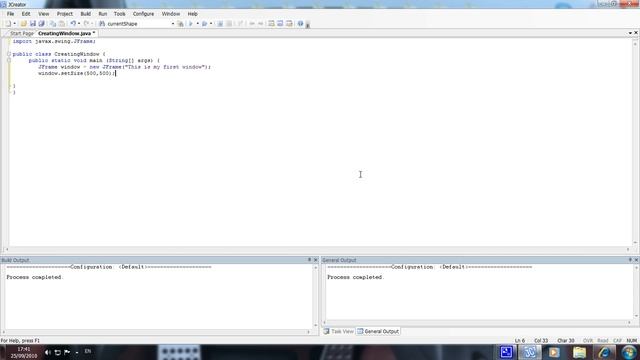
Task: Open Windows Media Player from taskbar
Action: [554, 352]
